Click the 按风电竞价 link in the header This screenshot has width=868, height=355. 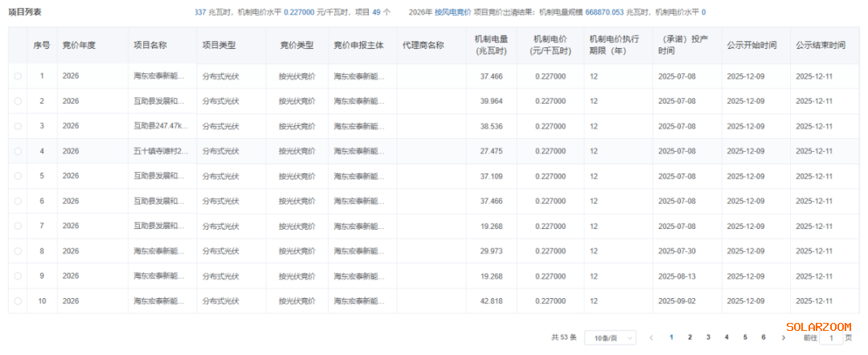tap(452, 13)
